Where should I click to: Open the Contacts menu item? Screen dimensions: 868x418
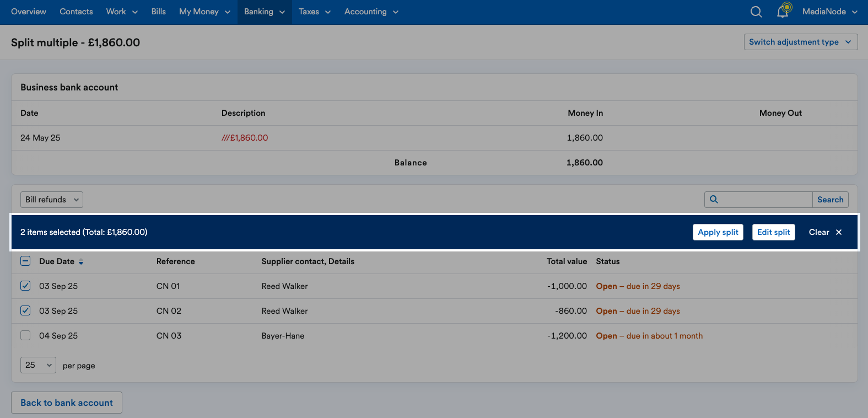pos(76,12)
